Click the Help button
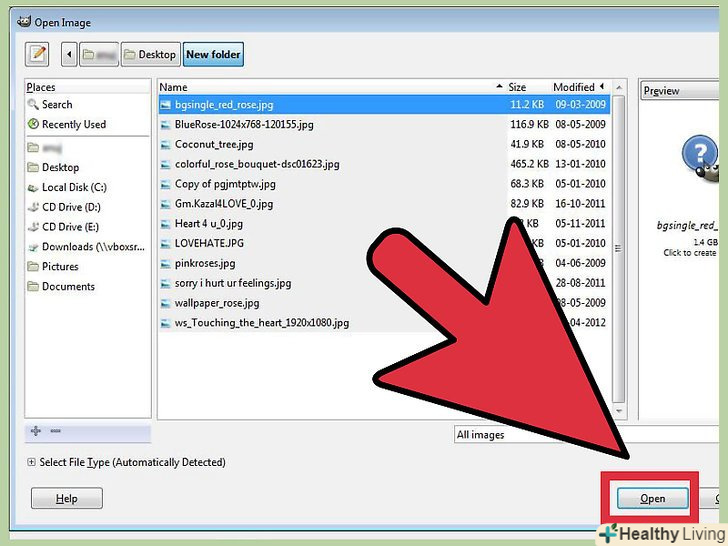The width and height of the screenshot is (728, 546). [x=67, y=499]
